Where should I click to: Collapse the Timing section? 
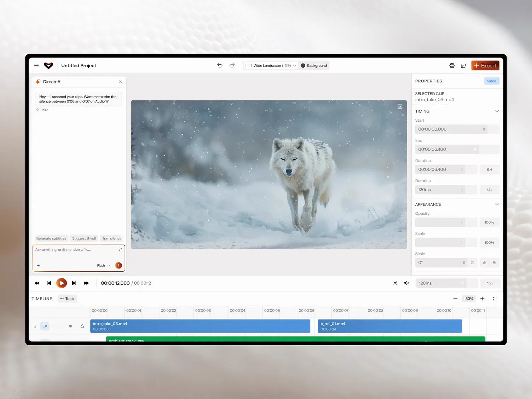(497, 111)
